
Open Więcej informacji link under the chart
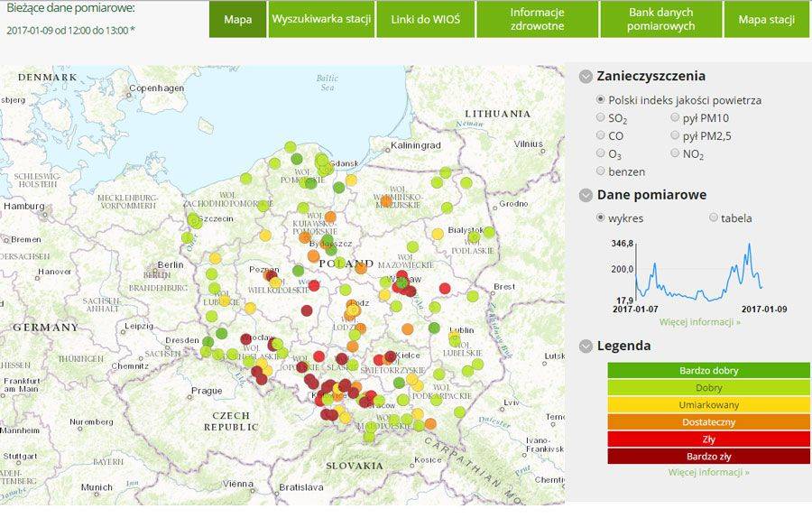[x=699, y=322]
